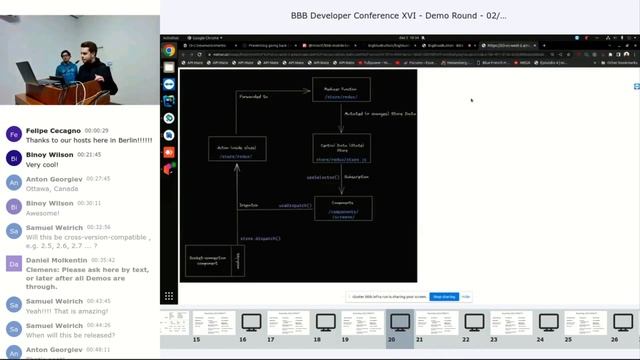The image size is (640, 360).
Task: Open Google Chrome from the Ubuntu dock
Action: point(169,51)
